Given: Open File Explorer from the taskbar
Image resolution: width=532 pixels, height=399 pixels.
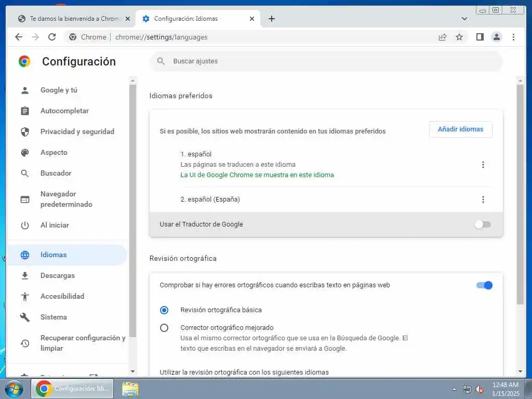Looking at the screenshot, I should 130,389.
